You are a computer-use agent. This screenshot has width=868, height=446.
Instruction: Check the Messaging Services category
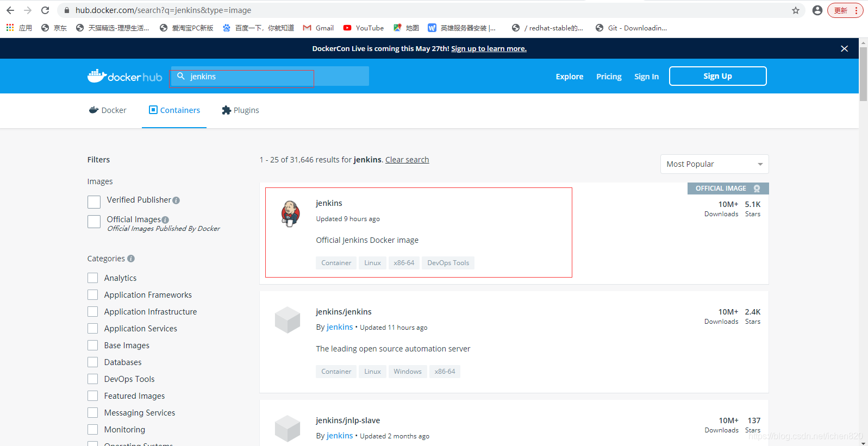(x=93, y=413)
